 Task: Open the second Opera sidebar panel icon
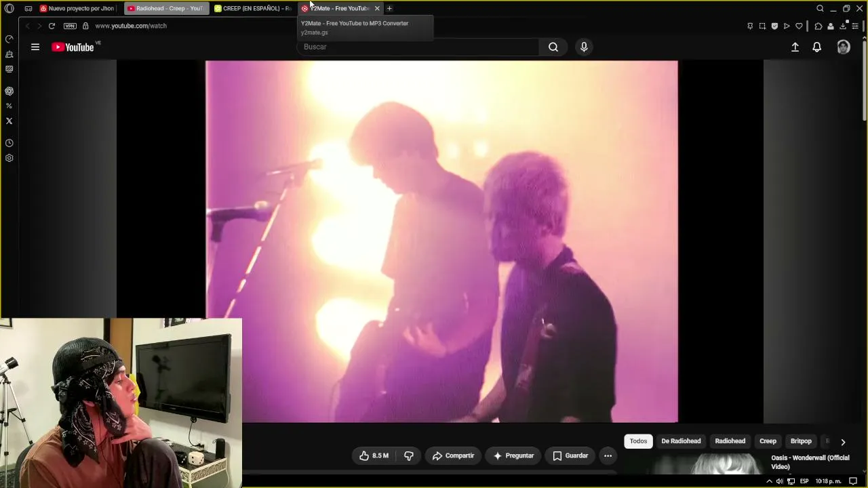(x=9, y=54)
